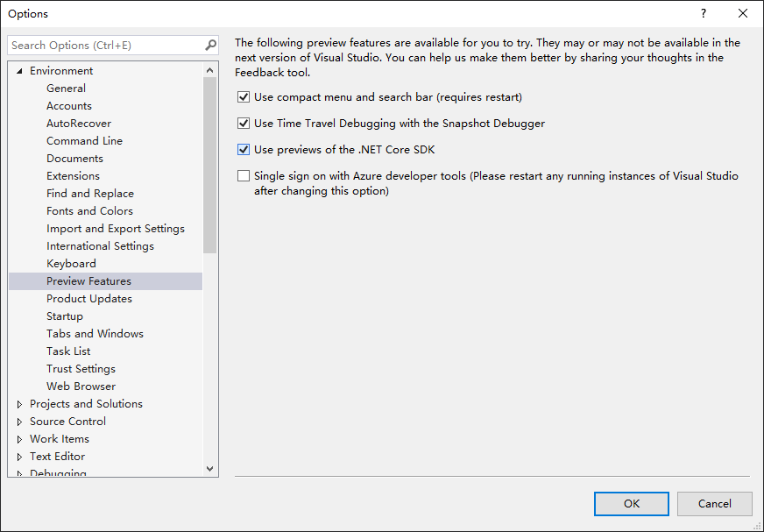Disable Use previews of .NET Core SDK
The width and height of the screenshot is (764, 532).
pyautogui.click(x=244, y=150)
